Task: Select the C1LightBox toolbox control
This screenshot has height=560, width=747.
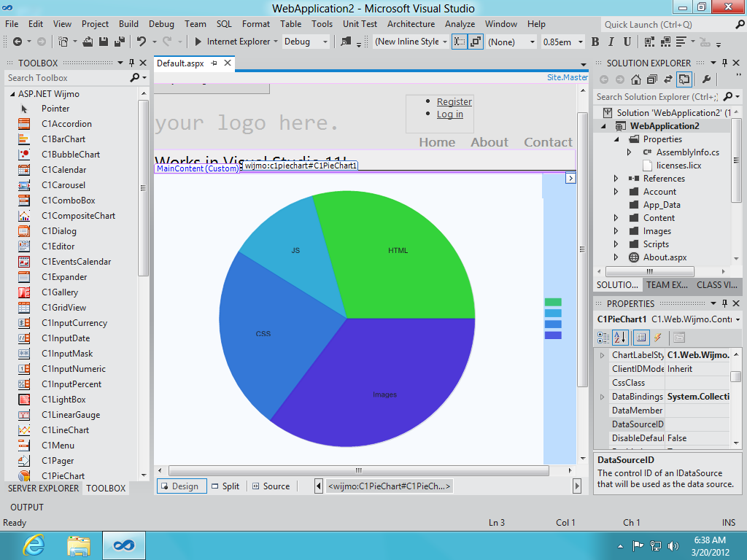Action: [x=63, y=400]
